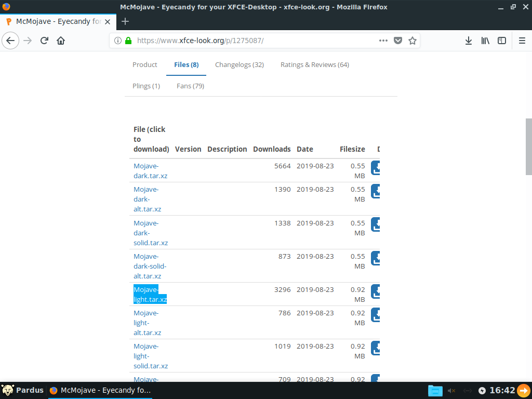Screen dimensions: 532x399
Task: Close the McMojave tab
Action: (x=108, y=22)
